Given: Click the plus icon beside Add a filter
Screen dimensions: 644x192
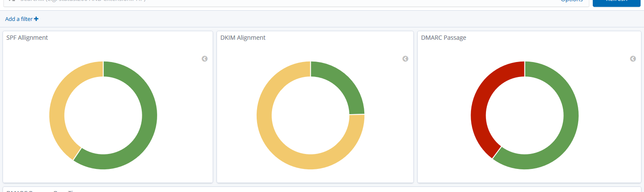Looking at the screenshot, I should 36,19.
